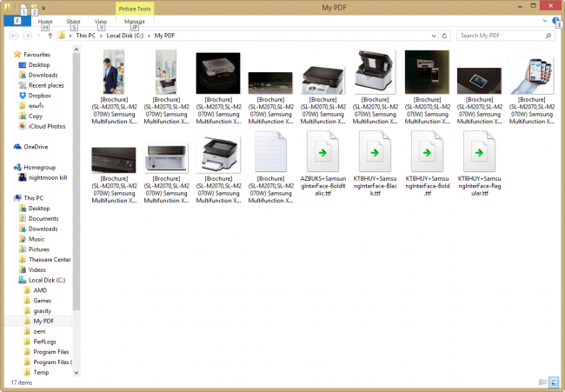Open the Temp folder in tree
Viewport: 565px width, 392px height.
[x=41, y=372]
